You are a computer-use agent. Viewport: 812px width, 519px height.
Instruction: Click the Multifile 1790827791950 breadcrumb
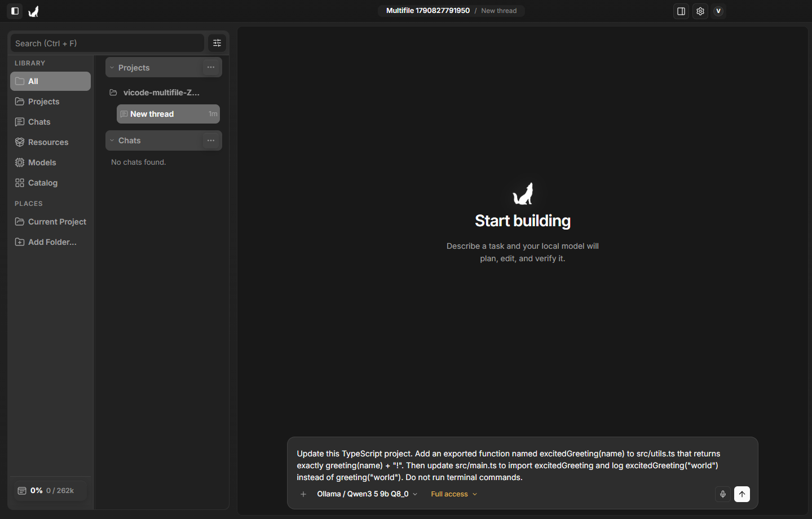point(428,11)
